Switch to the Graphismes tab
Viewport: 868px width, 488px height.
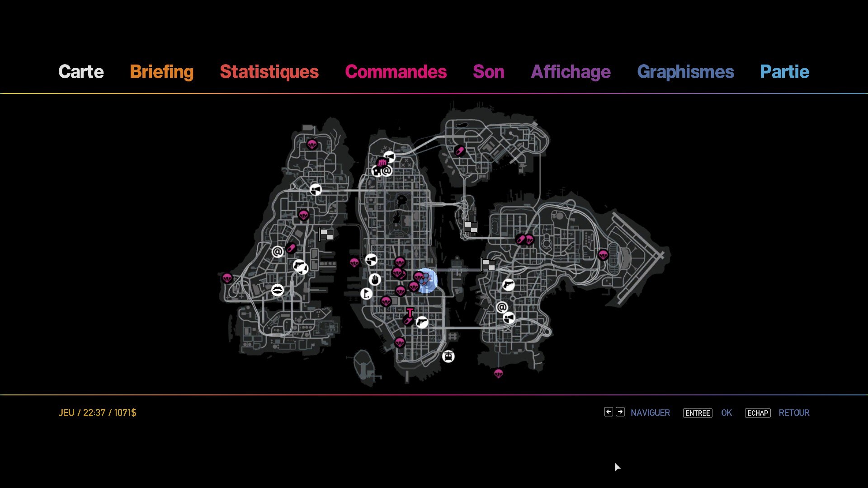685,72
